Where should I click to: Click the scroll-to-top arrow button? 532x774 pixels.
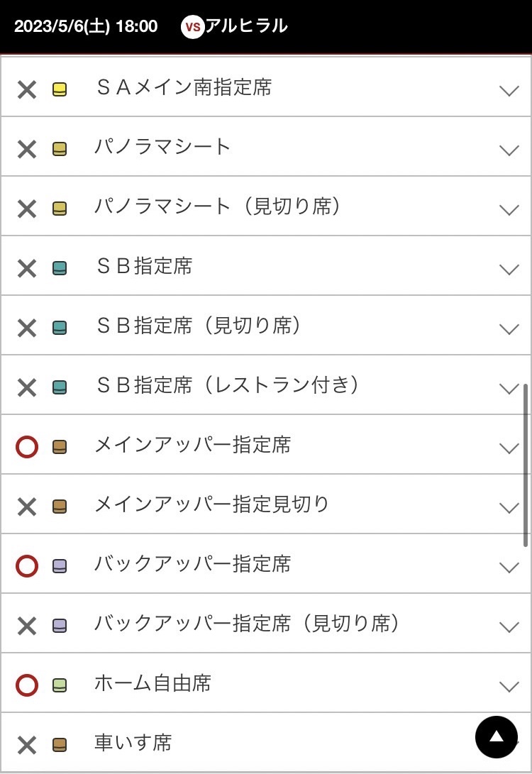click(497, 737)
